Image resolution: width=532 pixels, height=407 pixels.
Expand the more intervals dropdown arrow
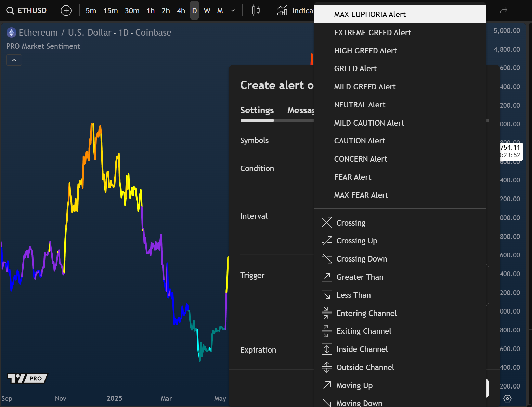[233, 11]
